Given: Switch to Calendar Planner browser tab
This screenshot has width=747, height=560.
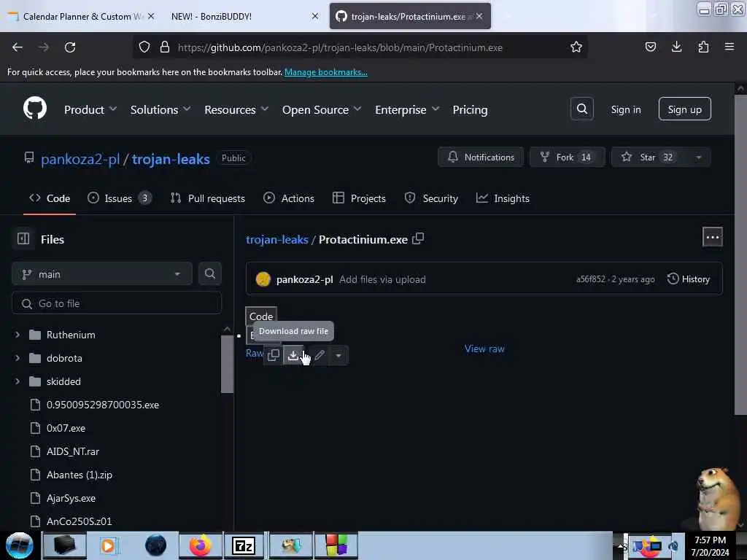Looking at the screenshot, I should 81,16.
